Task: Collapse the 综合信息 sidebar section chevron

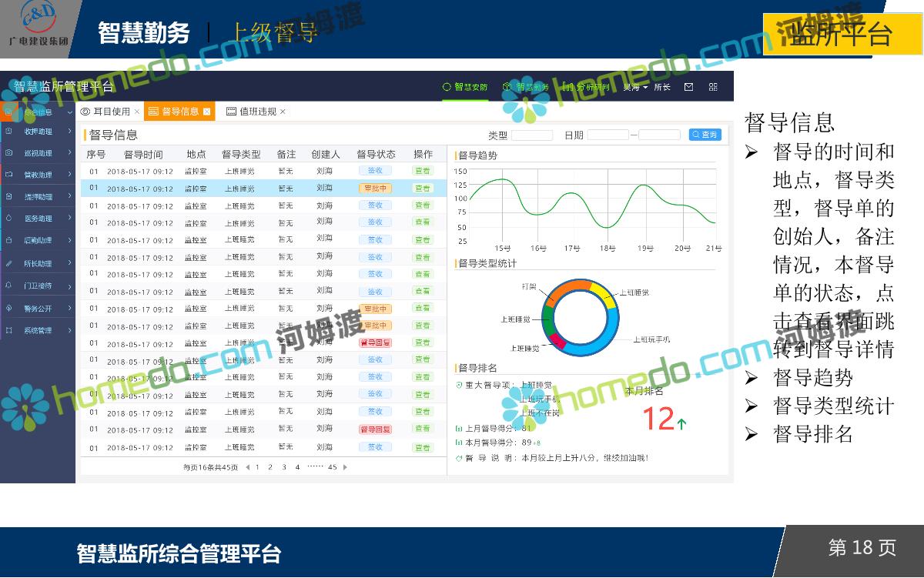Action: click(69, 112)
